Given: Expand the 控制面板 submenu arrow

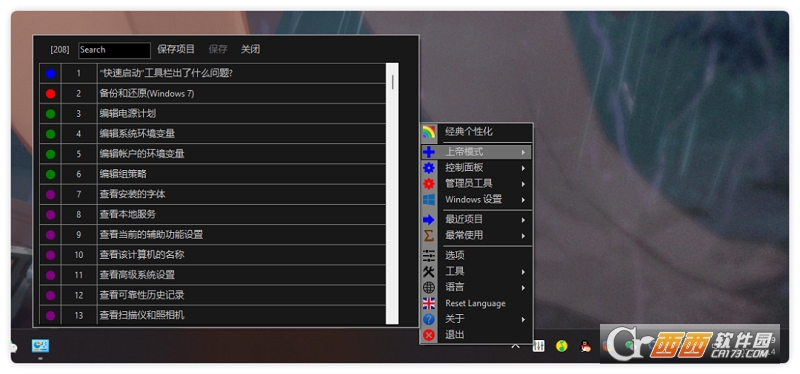Looking at the screenshot, I should (x=523, y=168).
